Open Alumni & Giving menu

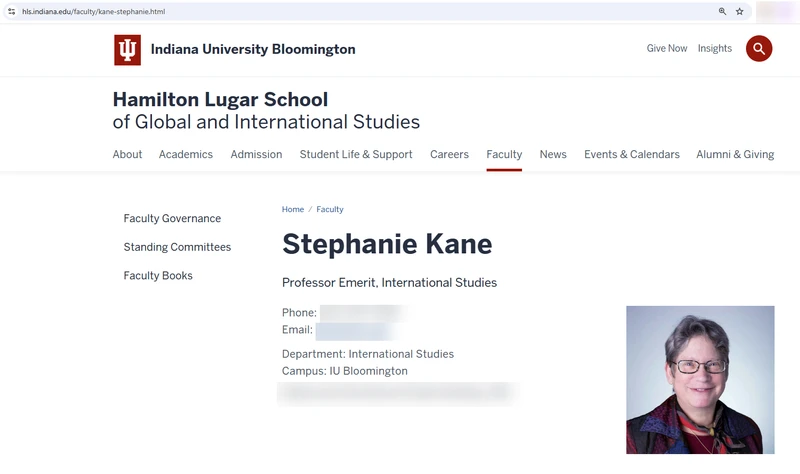point(735,154)
